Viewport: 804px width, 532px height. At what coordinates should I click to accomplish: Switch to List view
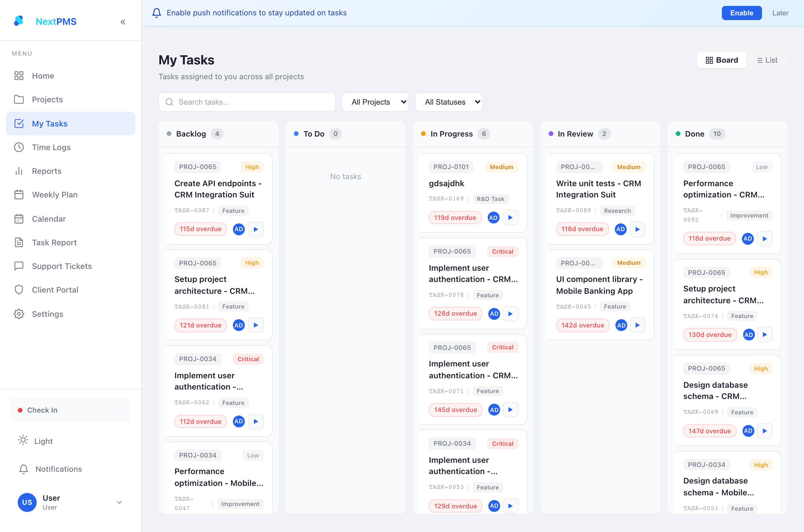[767, 60]
